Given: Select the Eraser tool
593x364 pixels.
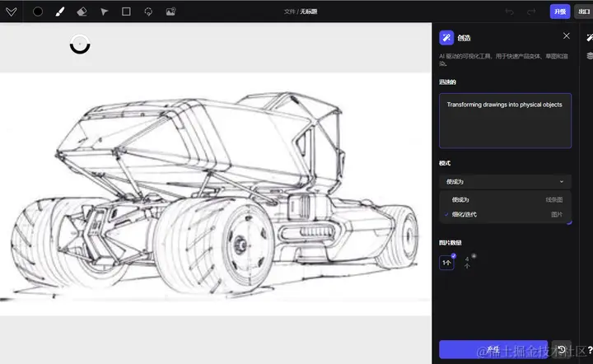Looking at the screenshot, I should click(82, 12).
